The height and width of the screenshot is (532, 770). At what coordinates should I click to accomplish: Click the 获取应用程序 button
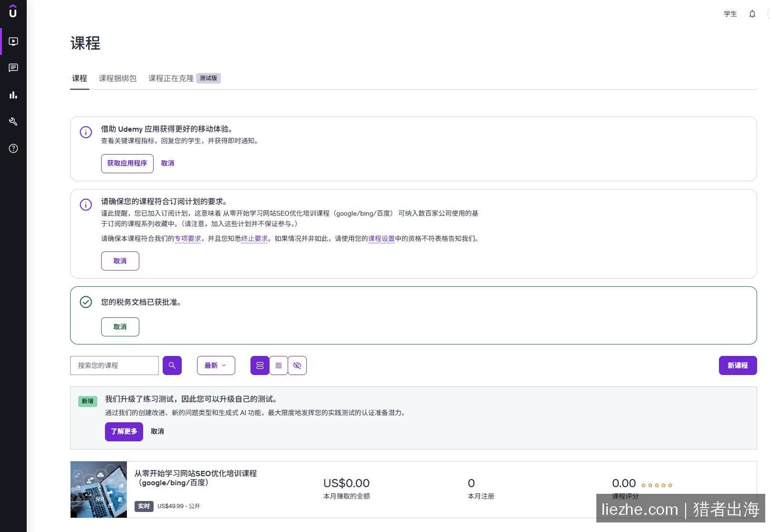[127, 163]
